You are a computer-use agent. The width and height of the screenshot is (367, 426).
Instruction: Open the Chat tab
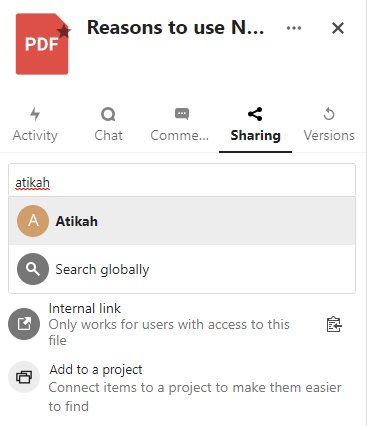108,125
